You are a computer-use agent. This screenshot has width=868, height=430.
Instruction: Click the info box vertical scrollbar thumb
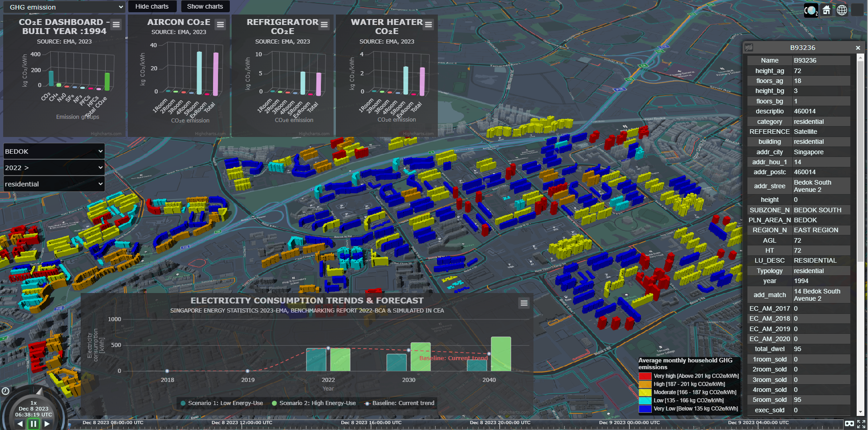pyautogui.click(x=860, y=161)
